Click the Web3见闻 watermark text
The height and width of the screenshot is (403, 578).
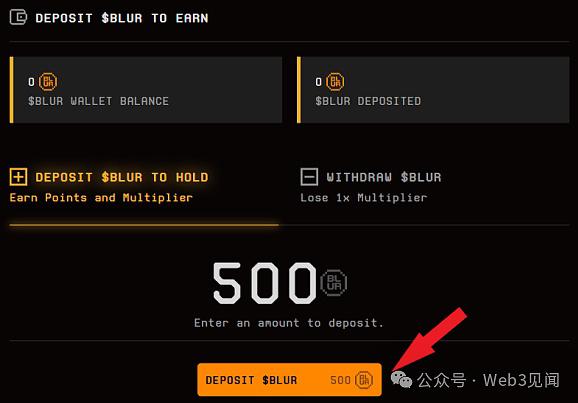[522, 380]
